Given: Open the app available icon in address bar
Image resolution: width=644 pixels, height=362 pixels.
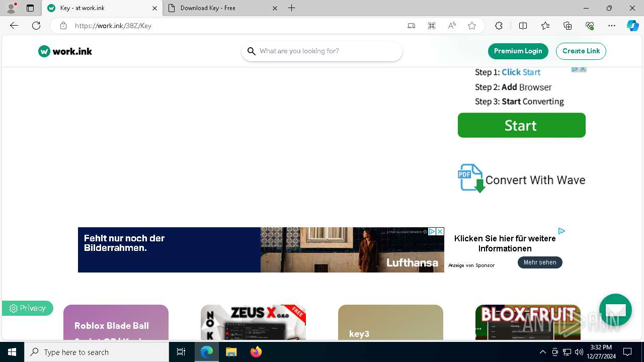Looking at the screenshot, I should click(x=412, y=26).
